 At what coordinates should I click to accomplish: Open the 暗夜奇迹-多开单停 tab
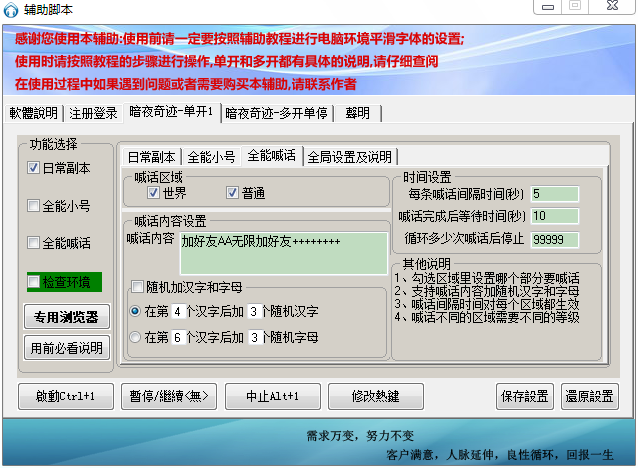[276, 112]
